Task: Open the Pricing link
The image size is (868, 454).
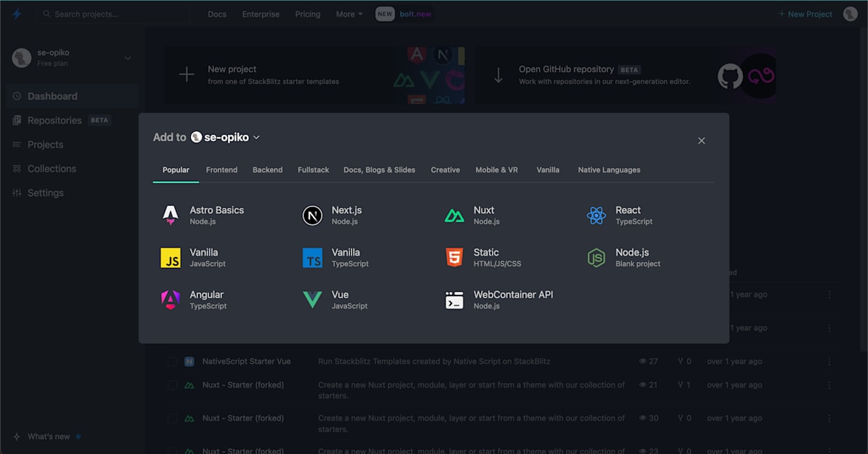Action: pyautogui.click(x=307, y=14)
